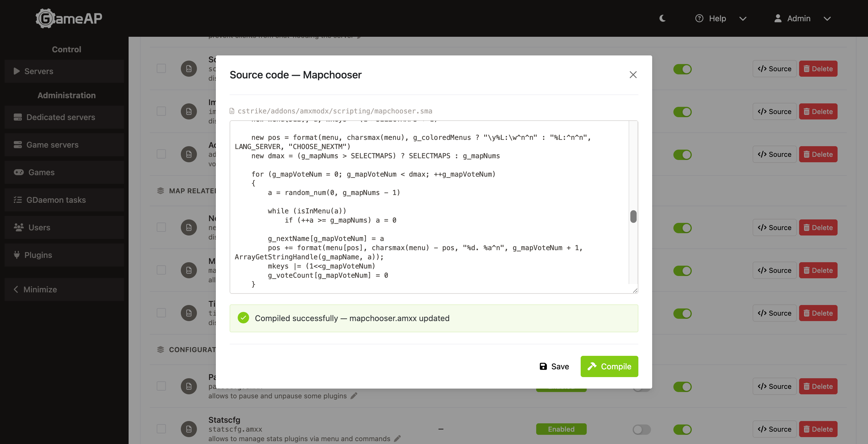Expand the Admin dropdown chevron
The height and width of the screenshot is (444, 868).
coord(827,19)
